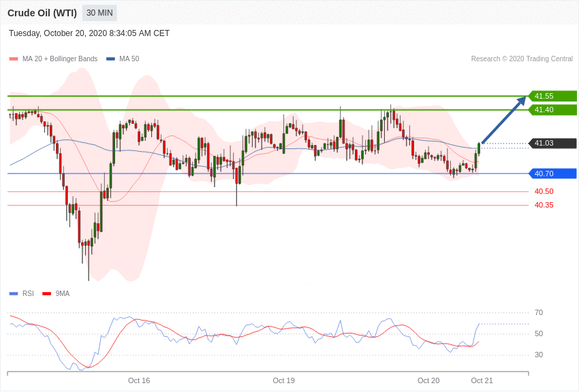This screenshot has height=392, width=579.
Task: Click the 41.55 green resistance label
Action: click(x=553, y=96)
